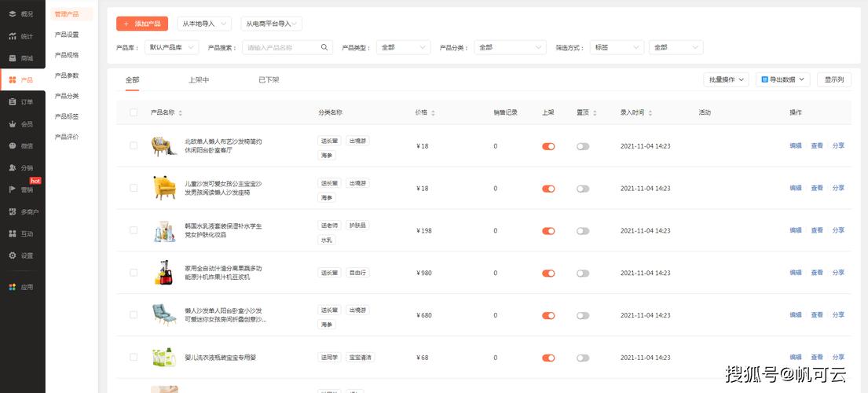Open the 设置 settings gear icon
The width and height of the screenshot is (868, 393).
point(13,255)
